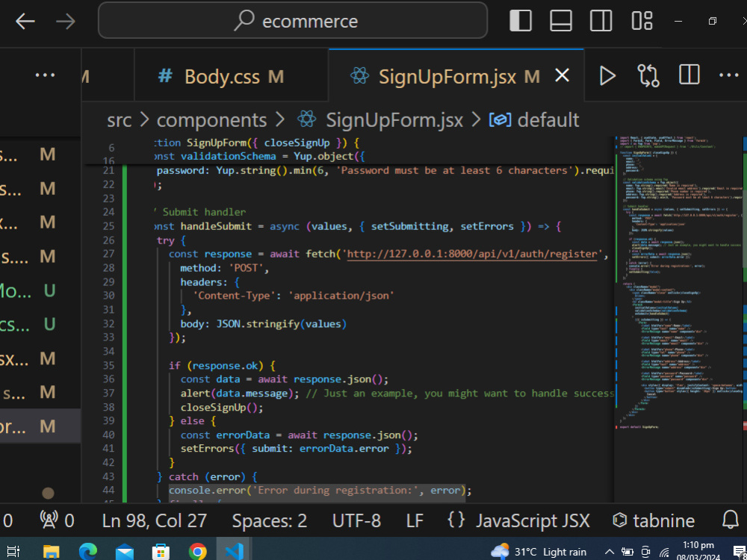Click line number 27 in gutter

(108, 254)
